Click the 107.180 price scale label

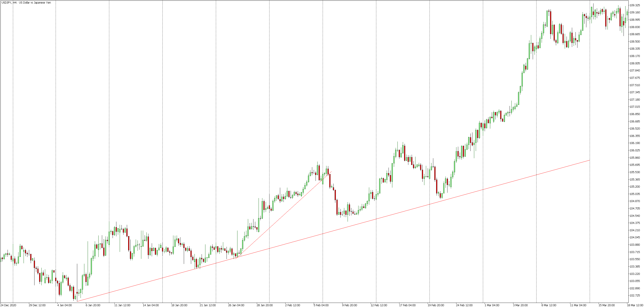(x=635, y=100)
